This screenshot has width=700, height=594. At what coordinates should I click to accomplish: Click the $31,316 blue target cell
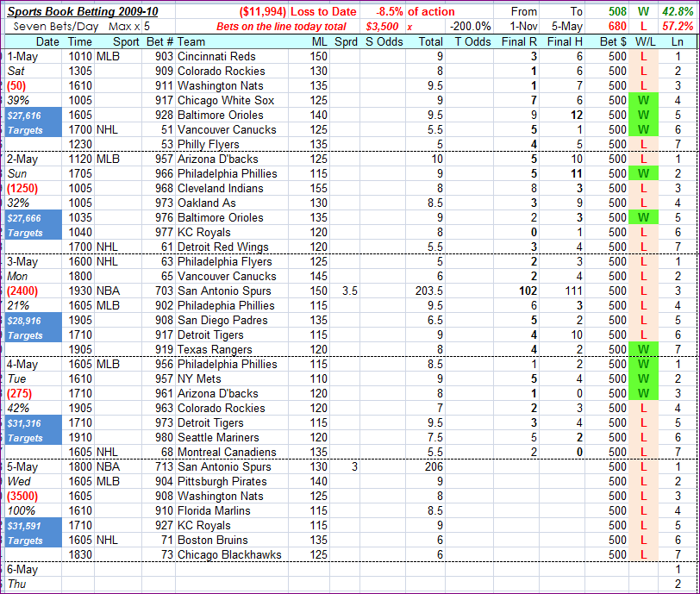34,430
